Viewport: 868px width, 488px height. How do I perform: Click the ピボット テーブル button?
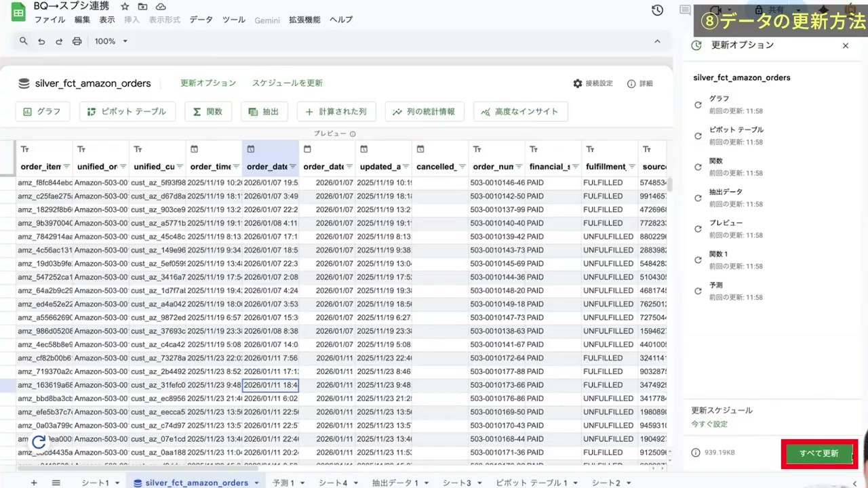point(127,112)
